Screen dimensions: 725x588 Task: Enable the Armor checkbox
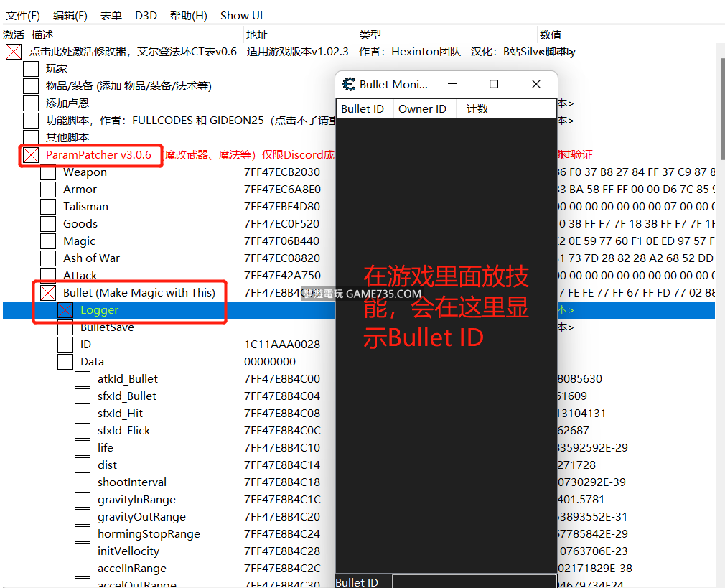pos(48,190)
